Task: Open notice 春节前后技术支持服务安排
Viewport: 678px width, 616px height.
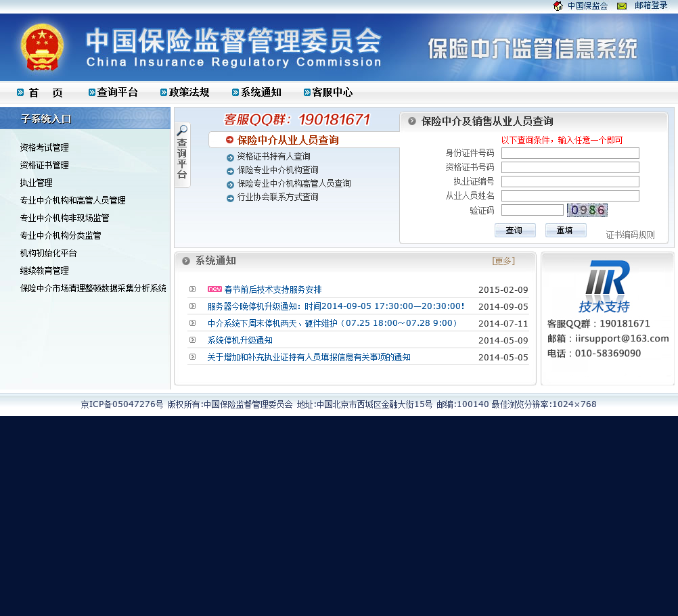Action: coord(273,290)
